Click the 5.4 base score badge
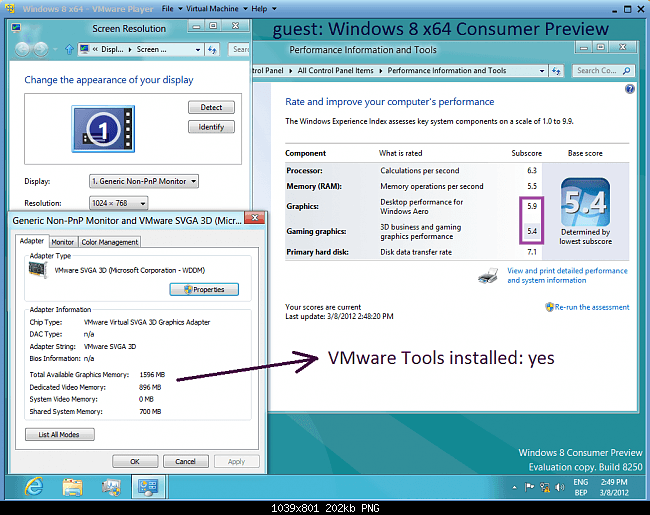The image size is (650, 515). click(585, 202)
